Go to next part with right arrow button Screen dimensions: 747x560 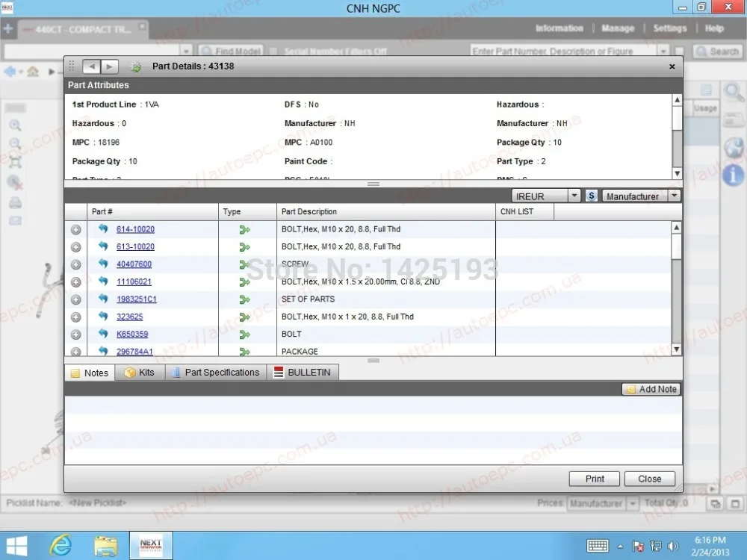click(109, 66)
